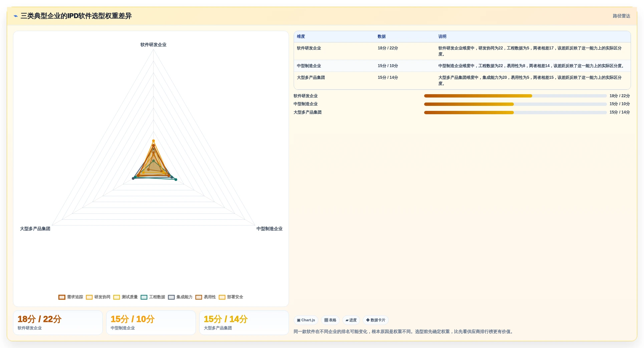Click the 表格 tag chip

pos(330,320)
